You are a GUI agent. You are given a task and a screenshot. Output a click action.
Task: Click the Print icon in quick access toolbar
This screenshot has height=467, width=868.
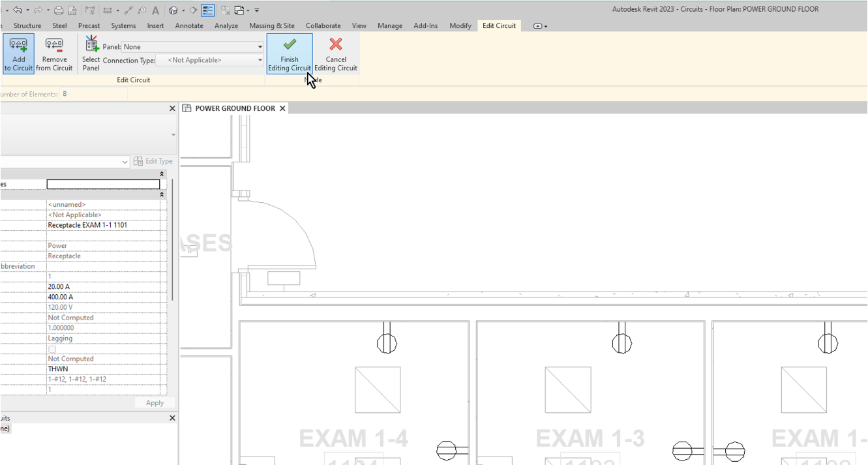click(x=59, y=10)
